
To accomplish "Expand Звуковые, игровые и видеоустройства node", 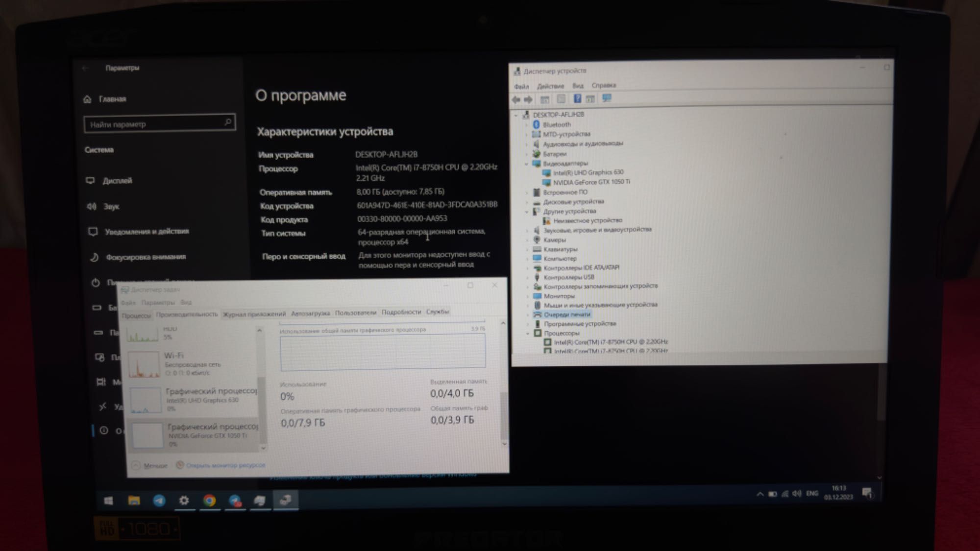I will pos(527,230).
